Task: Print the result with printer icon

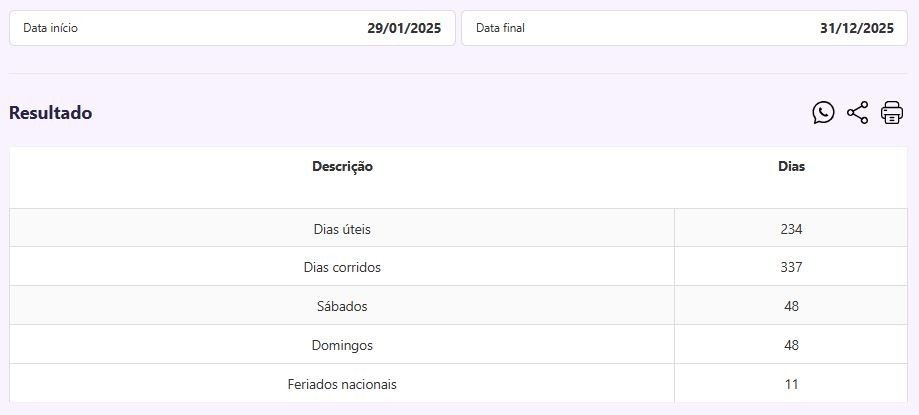Action: click(x=891, y=113)
